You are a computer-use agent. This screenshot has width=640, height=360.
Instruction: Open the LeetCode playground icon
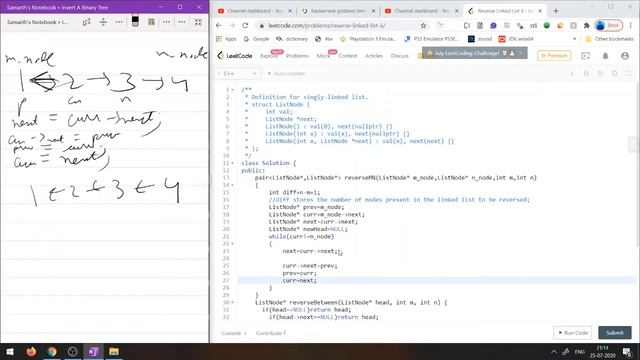586,56
